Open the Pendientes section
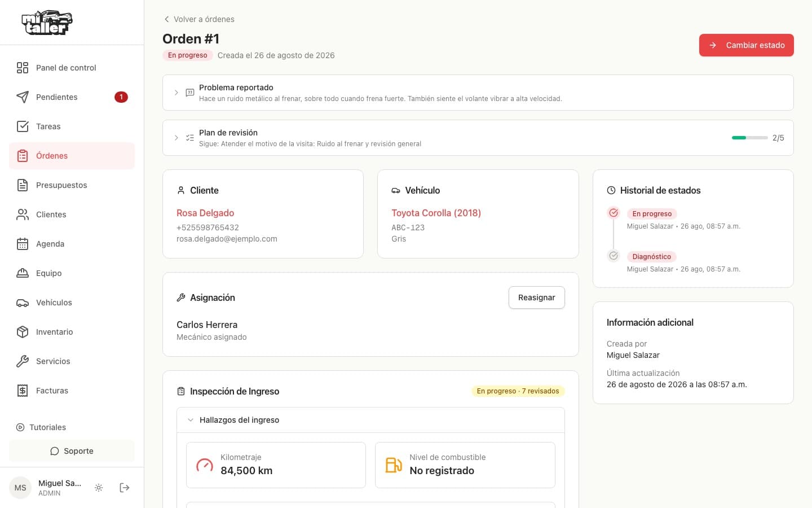The width and height of the screenshot is (812, 508). 72,97
